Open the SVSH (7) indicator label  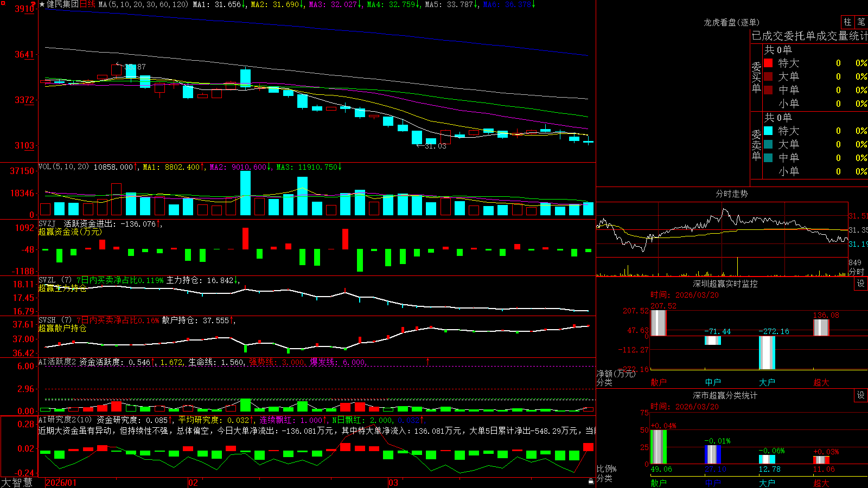coord(55,320)
